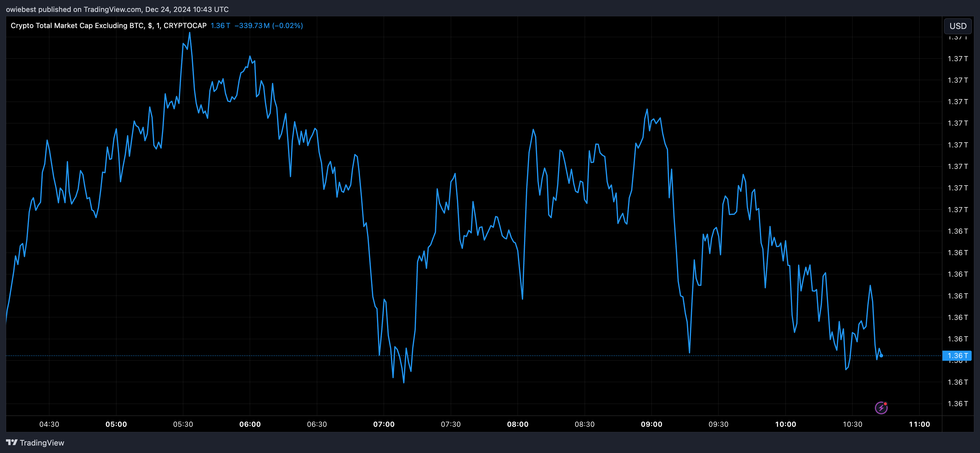Click the 10:30 time axis label

[x=853, y=424]
